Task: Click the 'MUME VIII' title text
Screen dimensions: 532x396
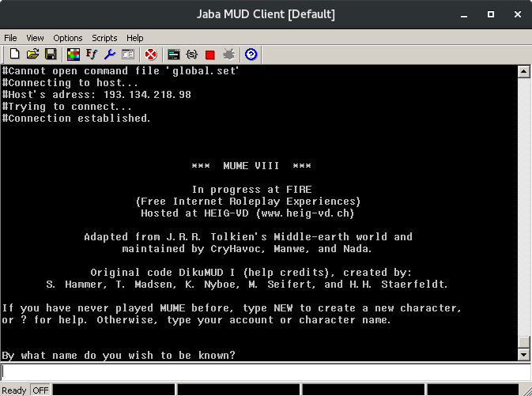Action: [251, 166]
